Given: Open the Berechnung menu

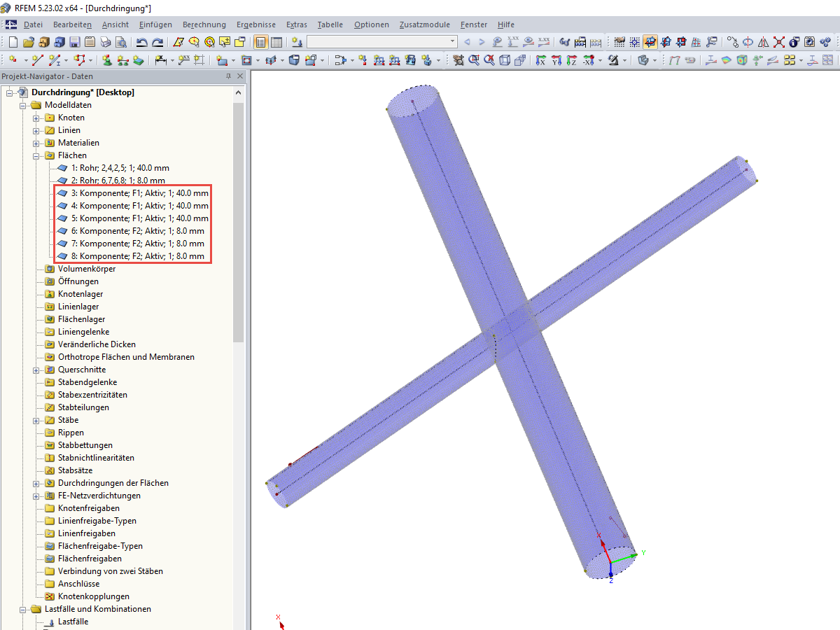Looking at the screenshot, I should (204, 24).
